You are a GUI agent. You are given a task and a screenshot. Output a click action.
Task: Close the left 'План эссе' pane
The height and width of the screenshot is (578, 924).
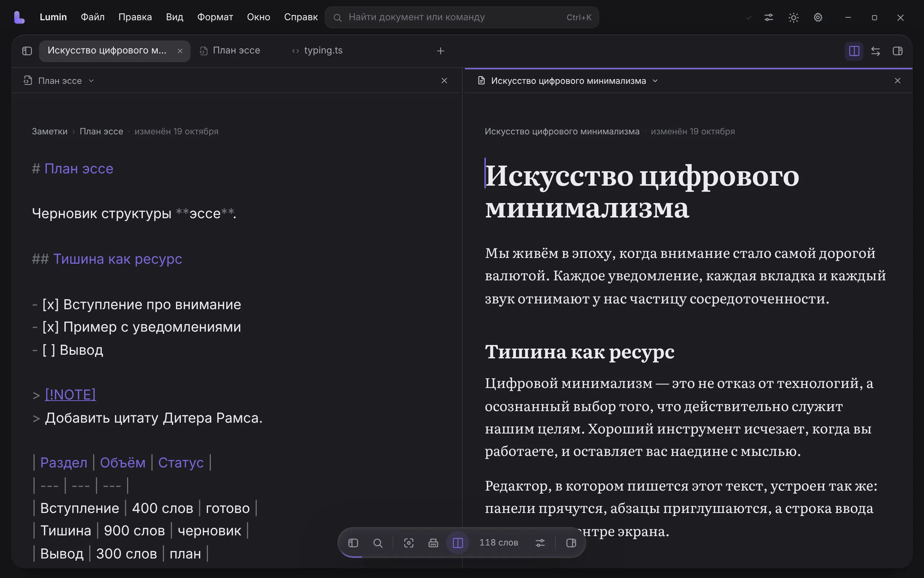click(444, 81)
